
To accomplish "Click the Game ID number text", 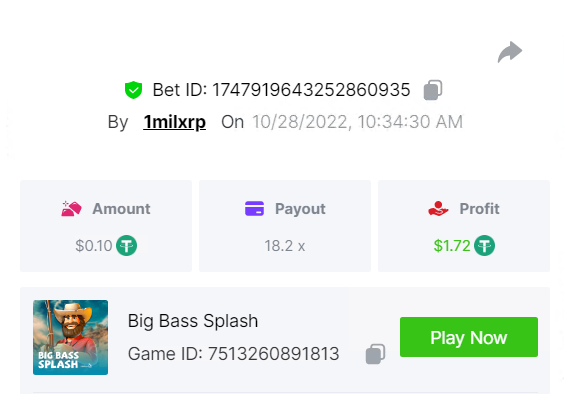I will coord(273,354).
